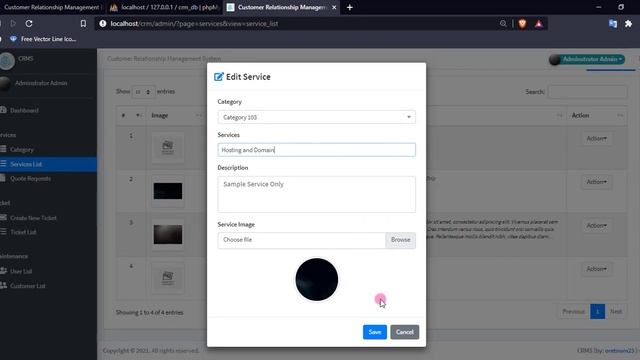Open Action dropdown for row 2

point(596,182)
